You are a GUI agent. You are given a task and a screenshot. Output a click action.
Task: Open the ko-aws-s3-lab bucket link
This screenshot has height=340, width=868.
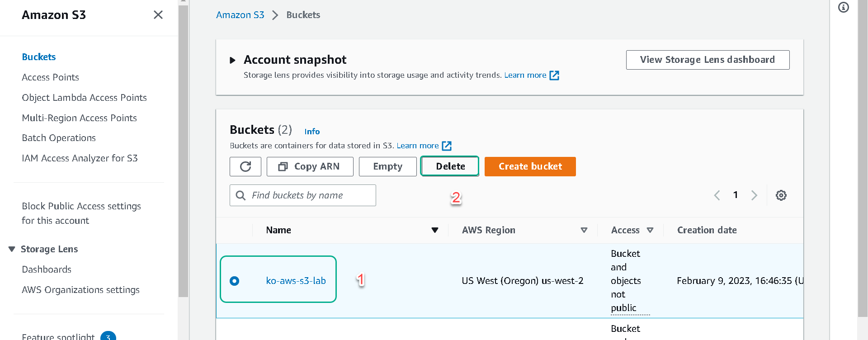(x=296, y=281)
